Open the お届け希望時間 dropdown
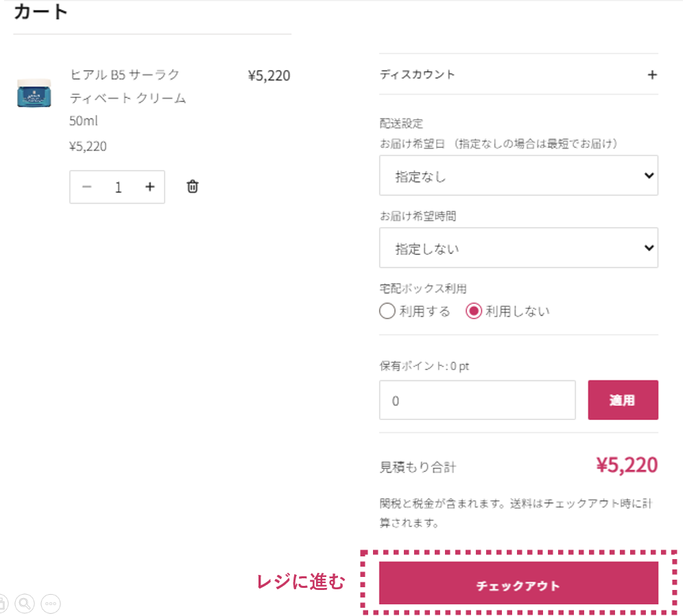687x616 pixels. pos(518,248)
